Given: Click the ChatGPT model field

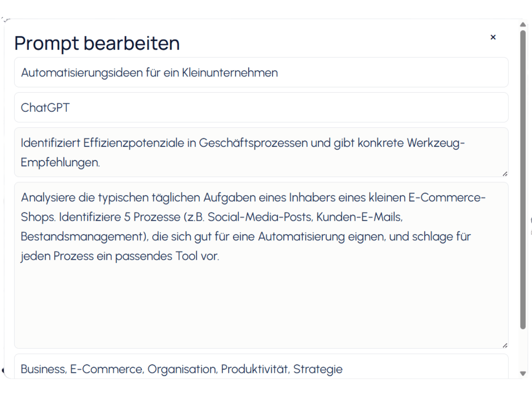Looking at the screenshot, I should tap(261, 107).
